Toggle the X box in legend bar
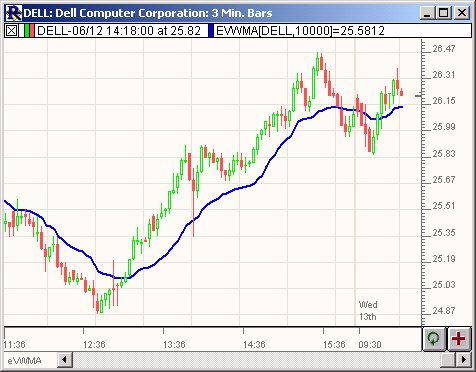The image size is (476, 372). tap(12, 31)
